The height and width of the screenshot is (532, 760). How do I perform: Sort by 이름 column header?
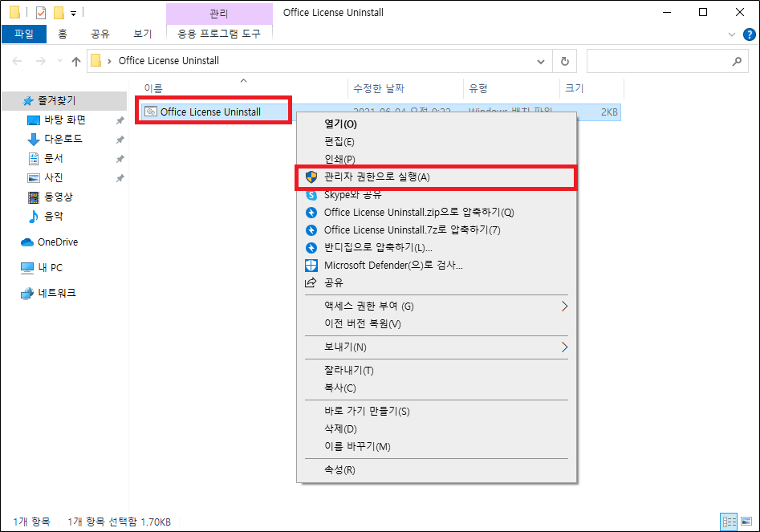click(243, 88)
